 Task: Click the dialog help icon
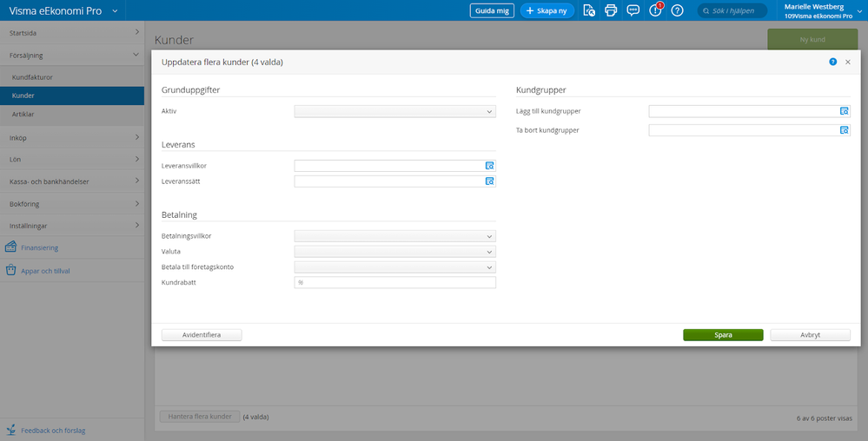coord(832,63)
